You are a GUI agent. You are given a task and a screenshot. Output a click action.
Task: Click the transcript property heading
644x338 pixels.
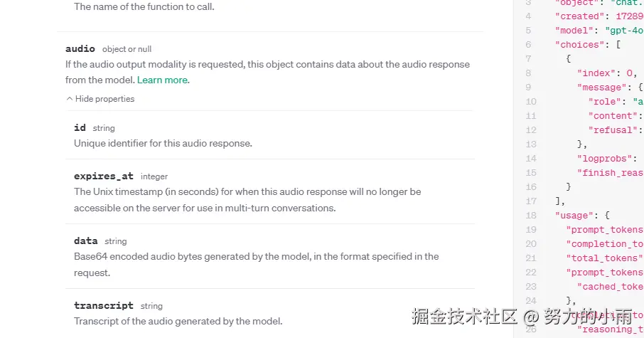click(x=103, y=305)
